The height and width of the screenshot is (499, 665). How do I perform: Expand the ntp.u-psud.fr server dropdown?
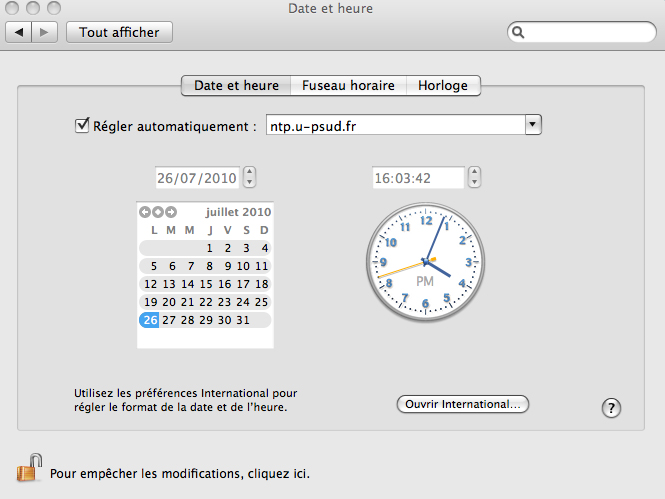pyautogui.click(x=533, y=125)
